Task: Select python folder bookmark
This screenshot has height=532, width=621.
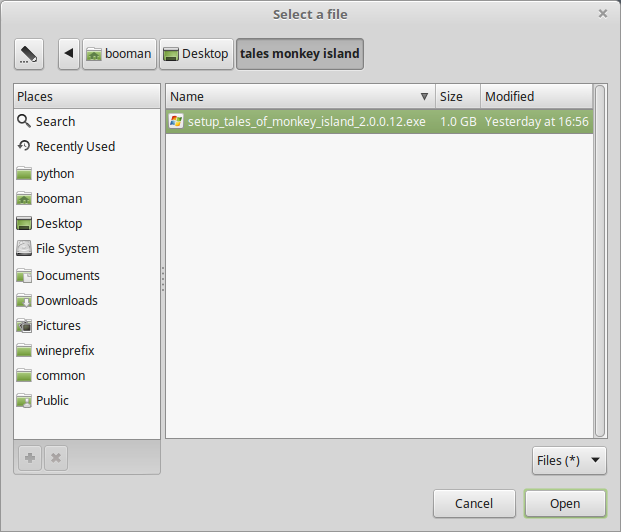Action: pos(87,174)
